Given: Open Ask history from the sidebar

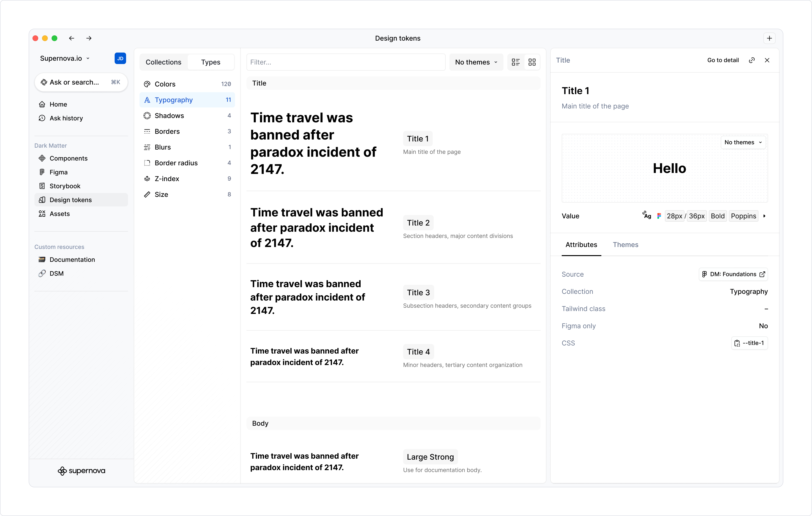Looking at the screenshot, I should pyautogui.click(x=66, y=118).
